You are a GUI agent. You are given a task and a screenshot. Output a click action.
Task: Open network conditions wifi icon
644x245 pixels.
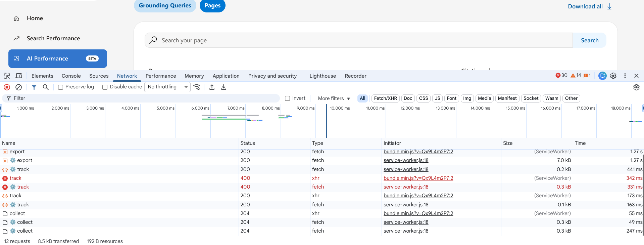[197, 87]
